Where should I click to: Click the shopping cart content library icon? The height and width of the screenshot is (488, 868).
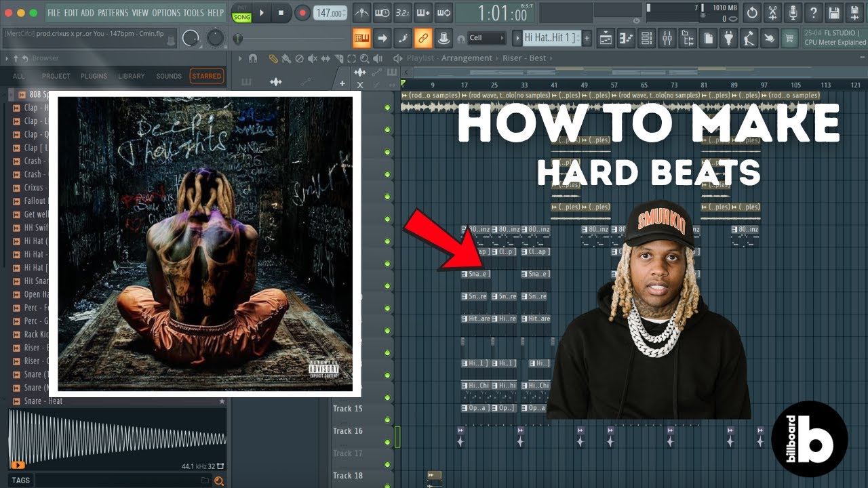[789, 38]
